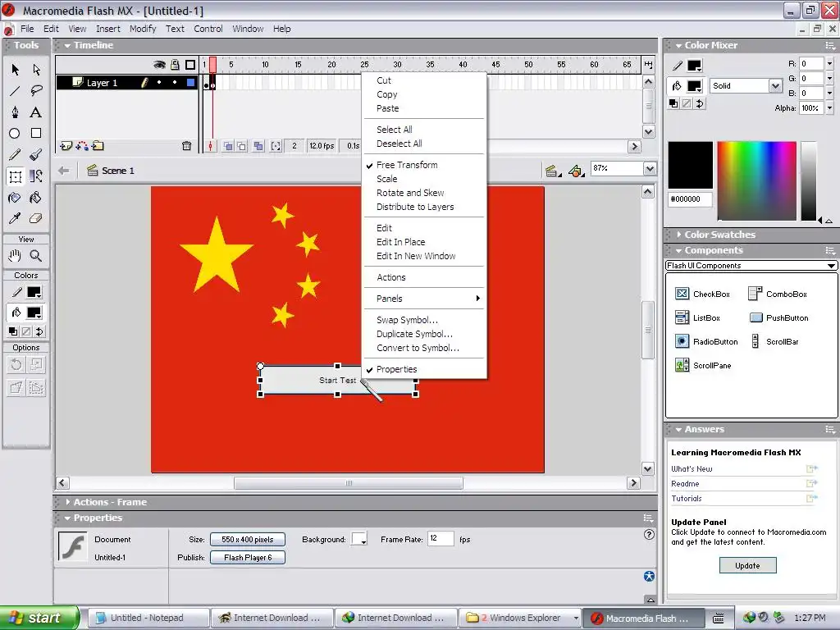The width and height of the screenshot is (840, 630).
Task: Toggle show/hide all layers eye icon
Action: tap(159, 65)
